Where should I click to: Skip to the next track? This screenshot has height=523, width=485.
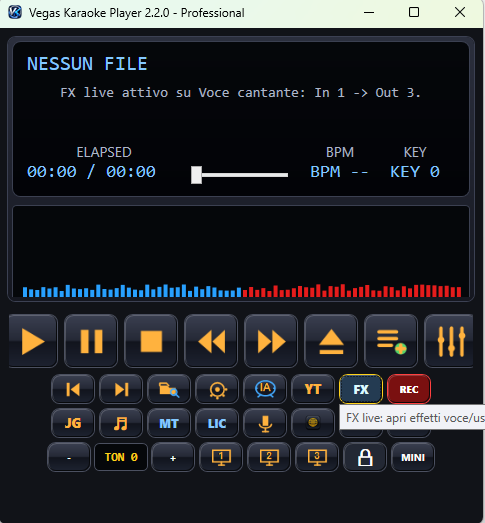pos(121,389)
